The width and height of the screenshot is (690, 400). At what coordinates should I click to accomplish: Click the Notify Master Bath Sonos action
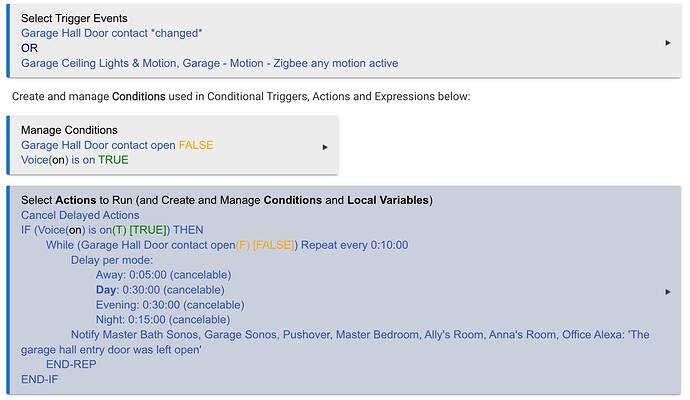click(335, 342)
